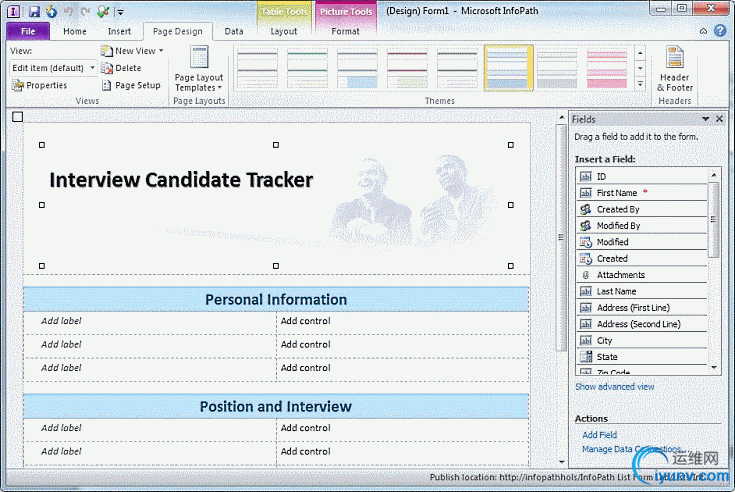Open the Table Tools Layout tab
735x492 pixels.
(x=284, y=31)
